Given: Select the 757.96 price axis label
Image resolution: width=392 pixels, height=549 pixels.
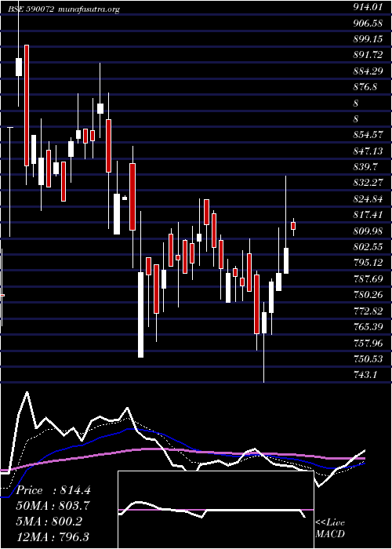Looking at the screenshot, I should pyautogui.click(x=368, y=343).
